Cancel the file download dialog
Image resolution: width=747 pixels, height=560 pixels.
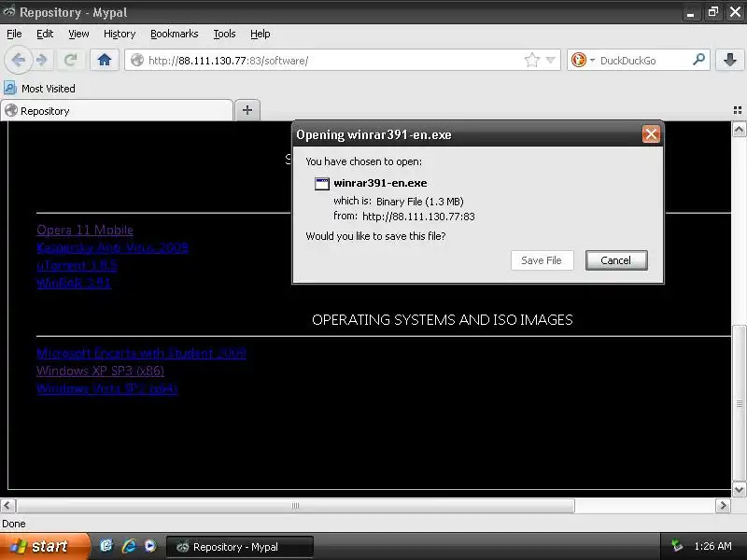[616, 260]
